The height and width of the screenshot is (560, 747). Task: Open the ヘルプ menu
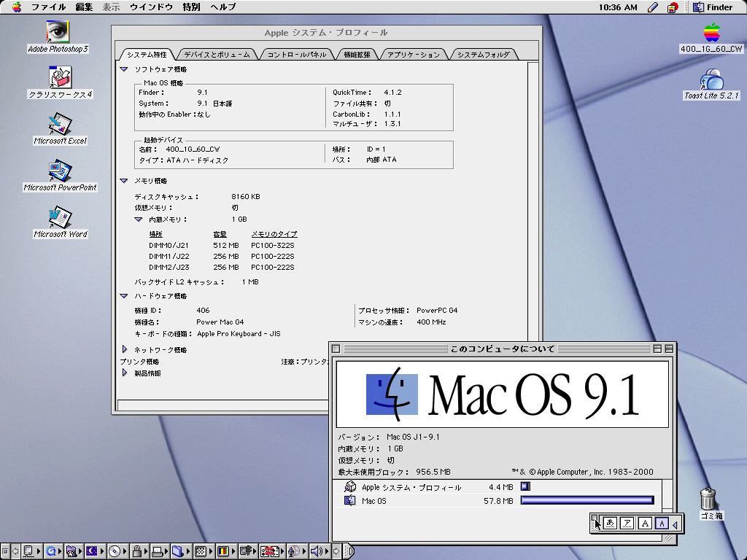223,7
